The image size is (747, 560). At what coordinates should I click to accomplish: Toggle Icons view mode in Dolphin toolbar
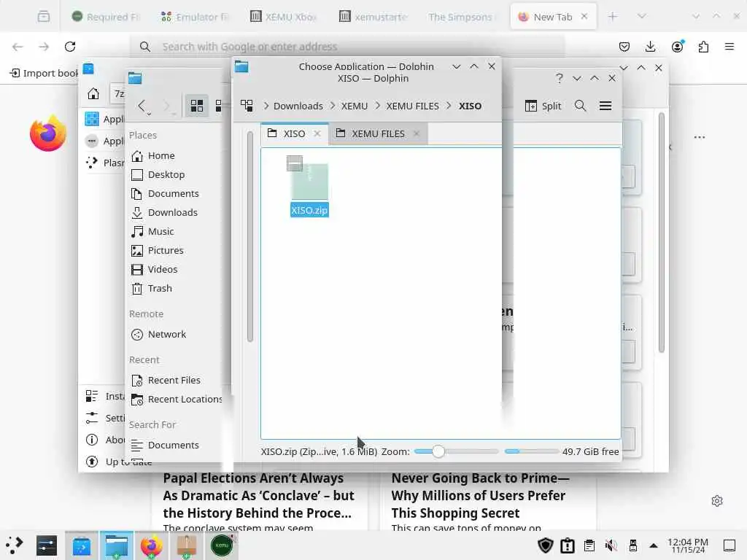pos(197,106)
